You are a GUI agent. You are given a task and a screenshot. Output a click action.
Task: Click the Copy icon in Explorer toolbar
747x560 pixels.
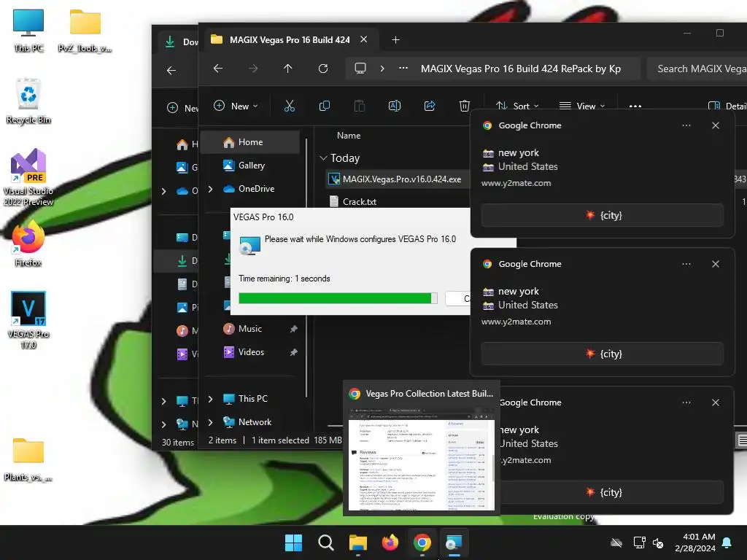click(325, 106)
